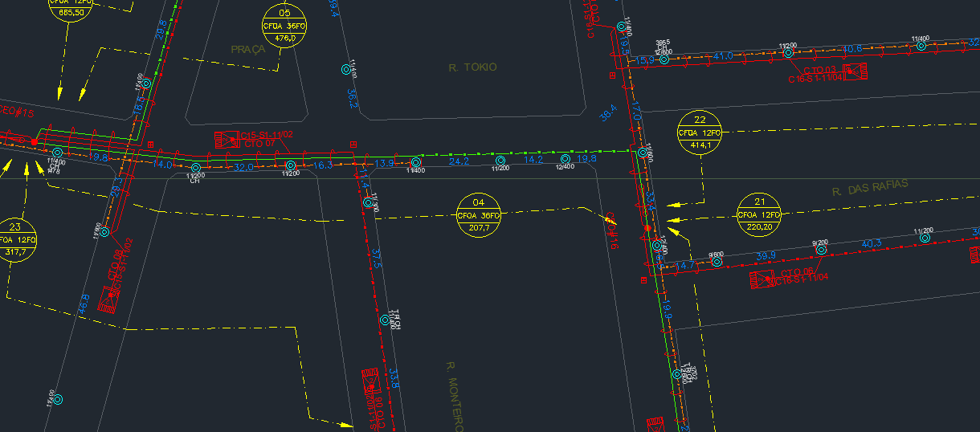Click the 41.0 span distance
Image resolution: width=980 pixels, height=432 pixels.
point(723,56)
